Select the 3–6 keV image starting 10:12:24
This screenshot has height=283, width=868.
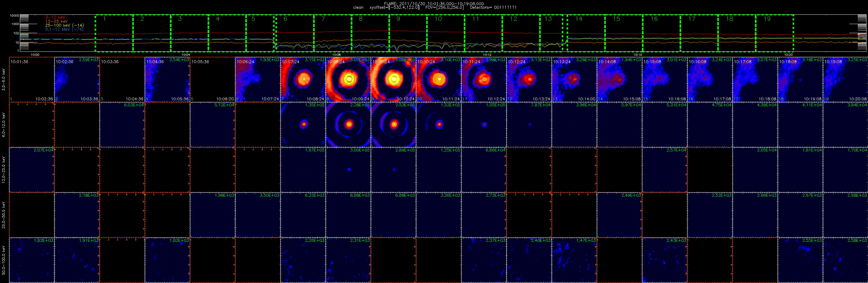tap(529, 79)
